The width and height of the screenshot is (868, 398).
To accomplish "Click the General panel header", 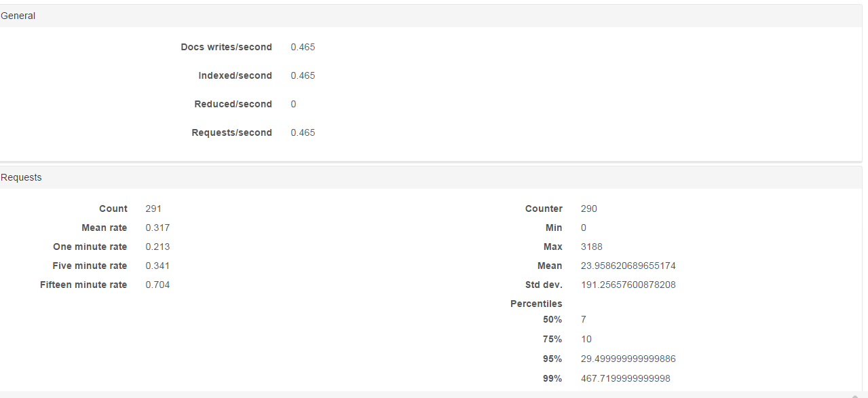I will 431,16.
